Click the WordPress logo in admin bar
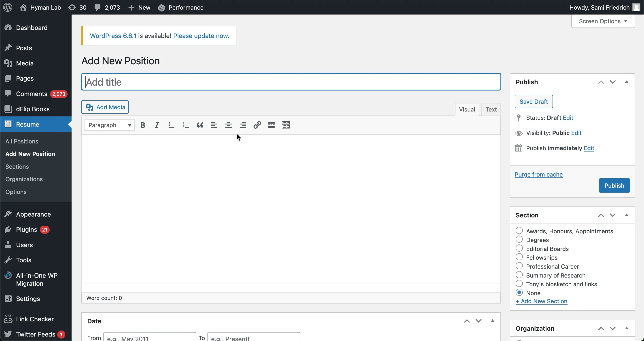The image size is (644, 341). (x=8, y=7)
